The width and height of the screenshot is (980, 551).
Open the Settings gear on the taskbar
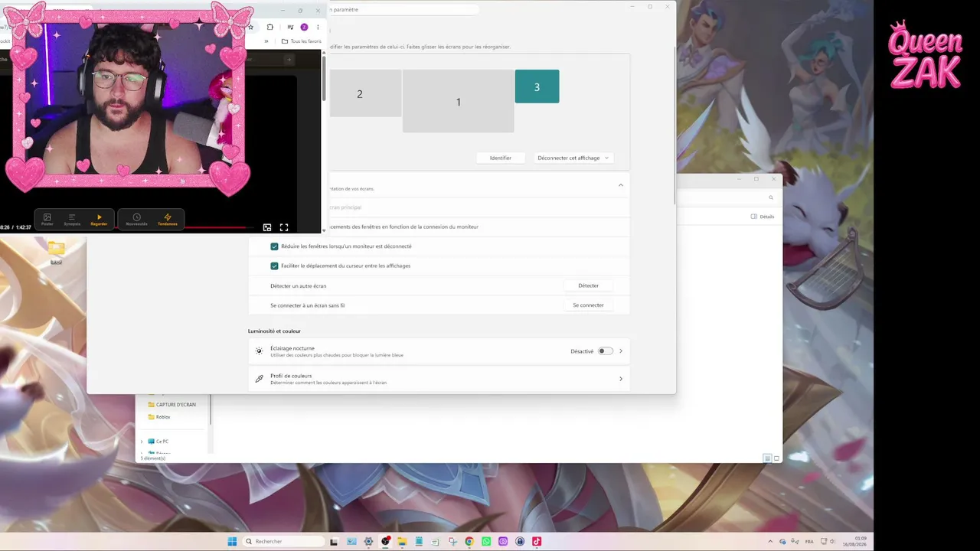[368, 542]
